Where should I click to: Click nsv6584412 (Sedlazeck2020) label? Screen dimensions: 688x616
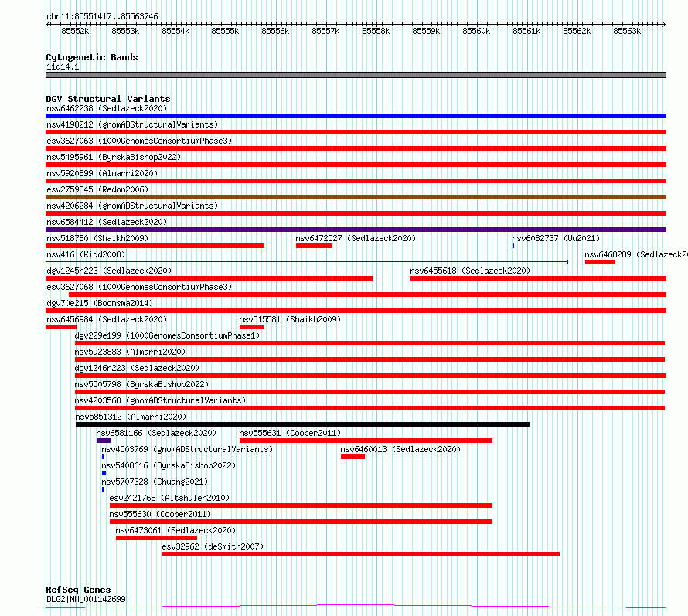[107, 222]
